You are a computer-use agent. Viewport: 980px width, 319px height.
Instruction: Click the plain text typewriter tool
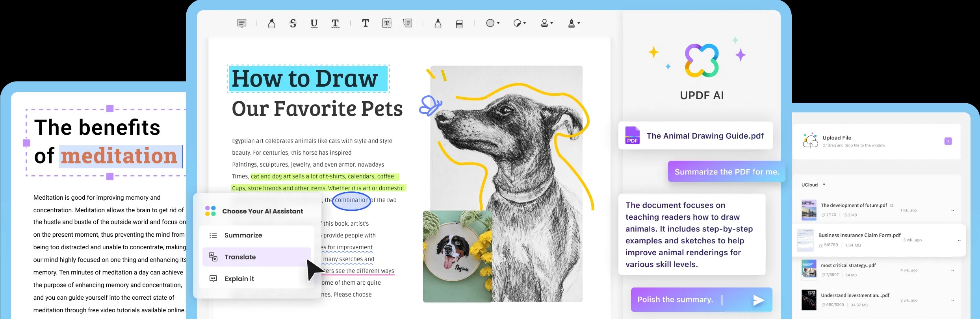[x=366, y=24]
